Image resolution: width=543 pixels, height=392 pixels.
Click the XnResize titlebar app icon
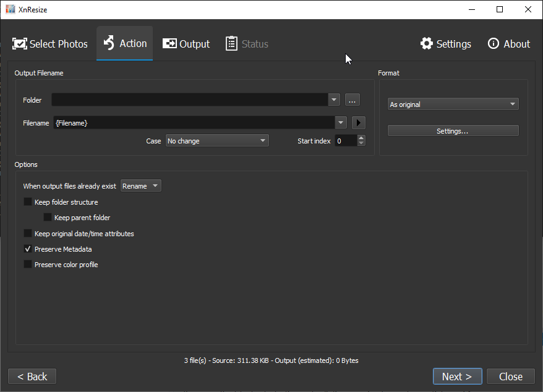(x=9, y=9)
